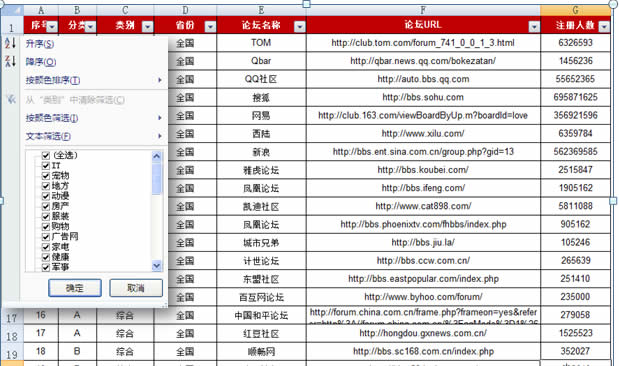Open filter dropdown on 论坛URL header
619x366 pixels.
(534, 26)
